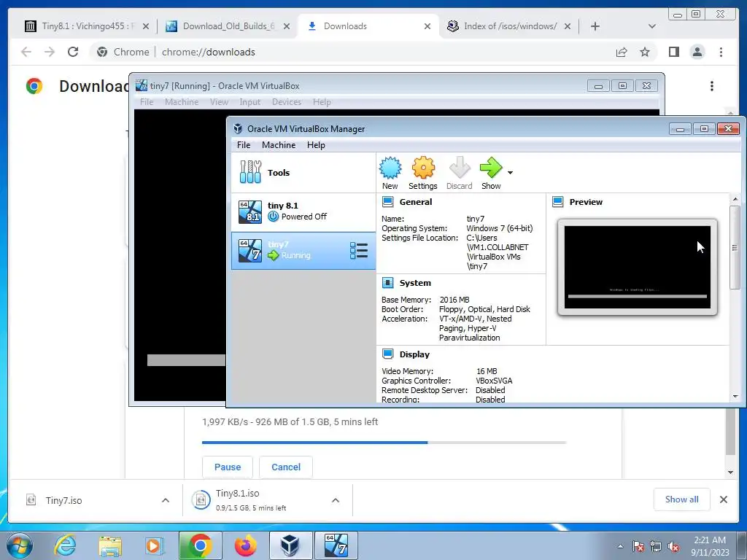Click VirtualBox Manager taskbar button
Image resolution: width=747 pixels, height=560 pixels.
coord(290,545)
